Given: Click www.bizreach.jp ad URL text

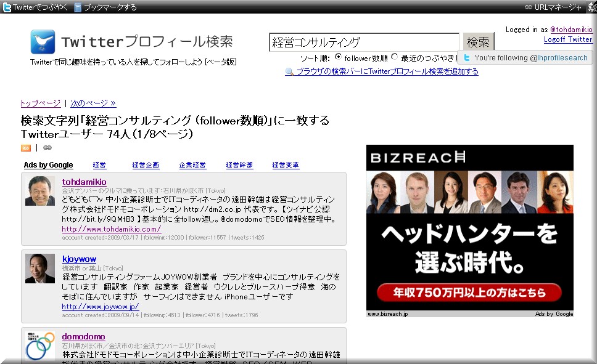Looking at the screenshot, I should point(387,314).
